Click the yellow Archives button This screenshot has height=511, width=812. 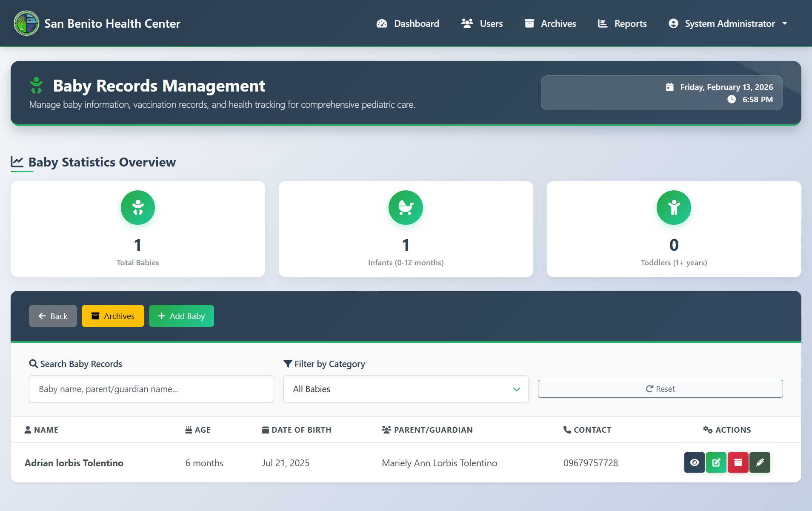point(113,316)
